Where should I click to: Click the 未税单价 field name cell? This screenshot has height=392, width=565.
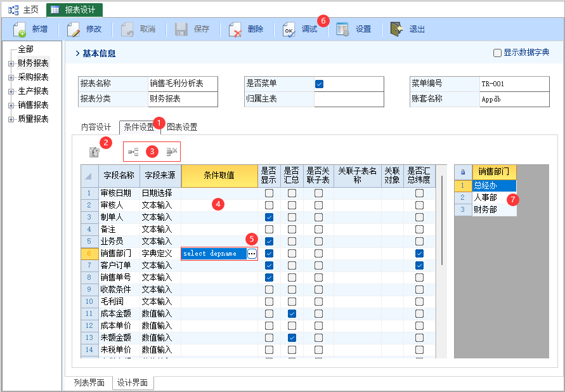(119, 350)
